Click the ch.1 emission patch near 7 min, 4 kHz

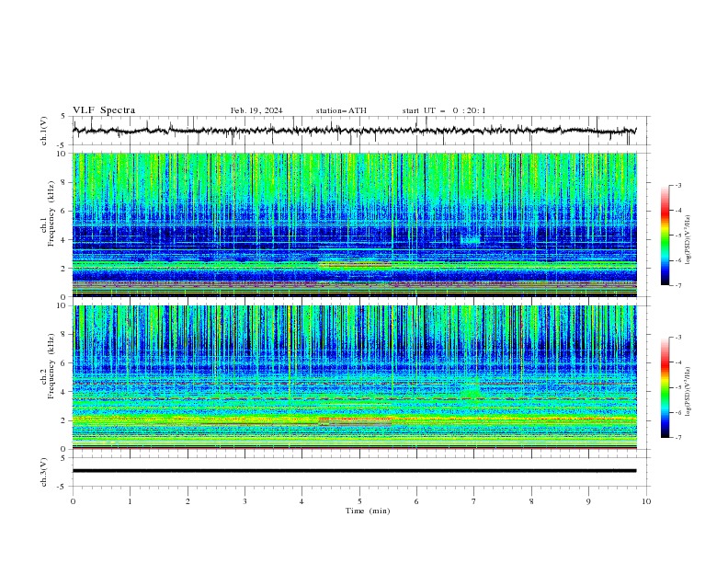coord(470,240)
